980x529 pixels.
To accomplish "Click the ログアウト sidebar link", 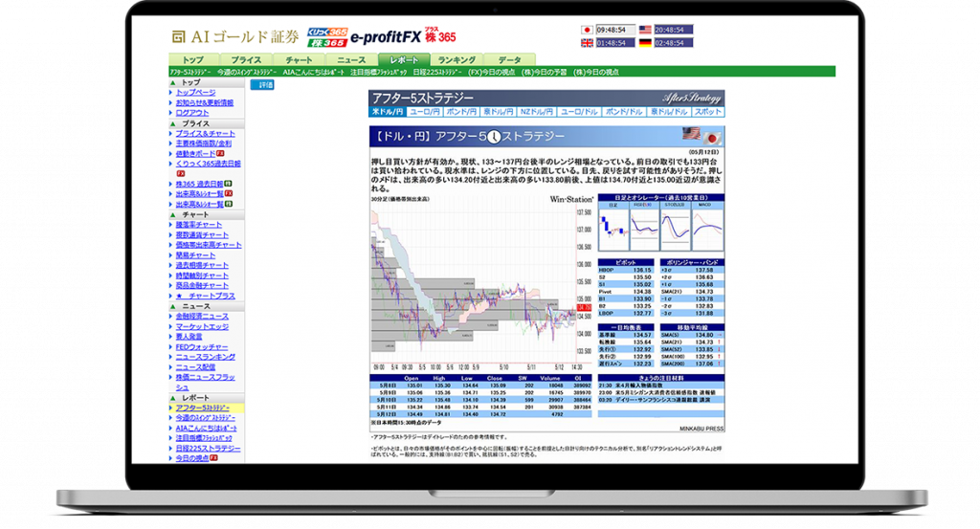I will [192, 113].
